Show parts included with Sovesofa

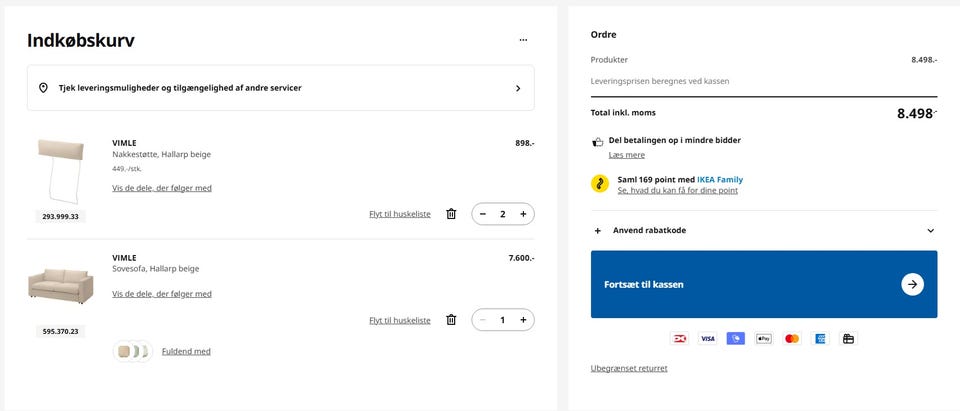point(162,294)
